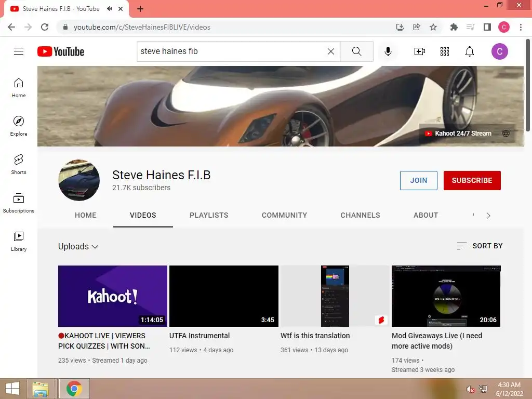Open the COMMUNITY tab

284,215
